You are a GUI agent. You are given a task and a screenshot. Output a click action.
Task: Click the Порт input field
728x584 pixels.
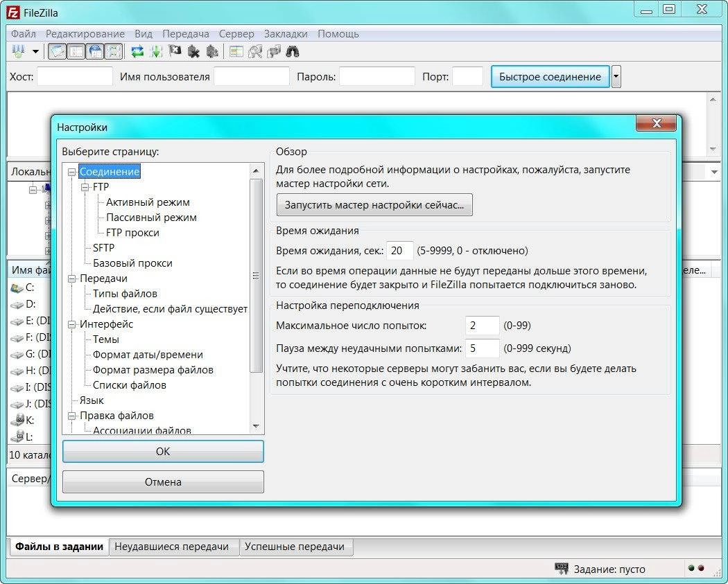point(467,76)
